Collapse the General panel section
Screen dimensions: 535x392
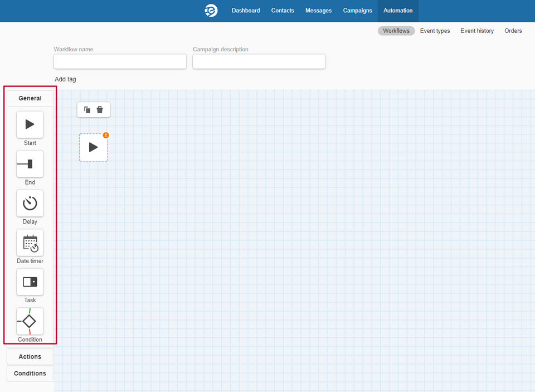point(30,98)
